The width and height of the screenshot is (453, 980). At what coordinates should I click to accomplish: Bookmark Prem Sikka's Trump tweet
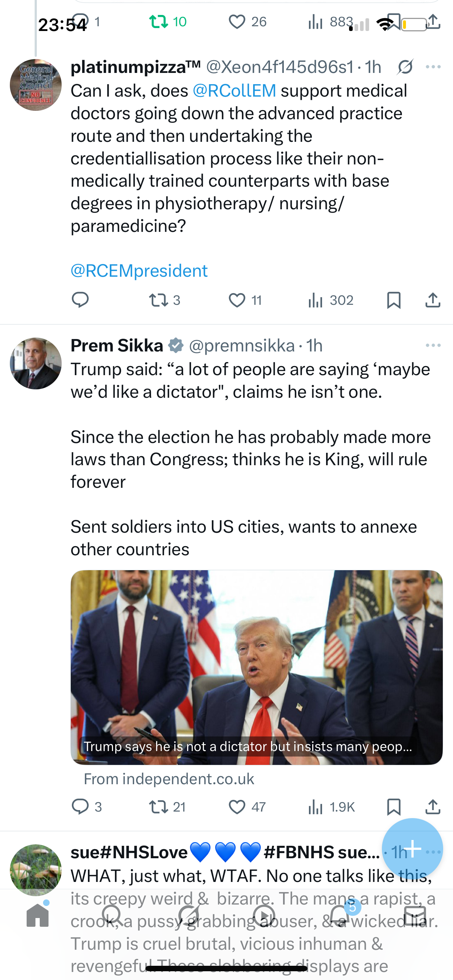tap(394, 807)
